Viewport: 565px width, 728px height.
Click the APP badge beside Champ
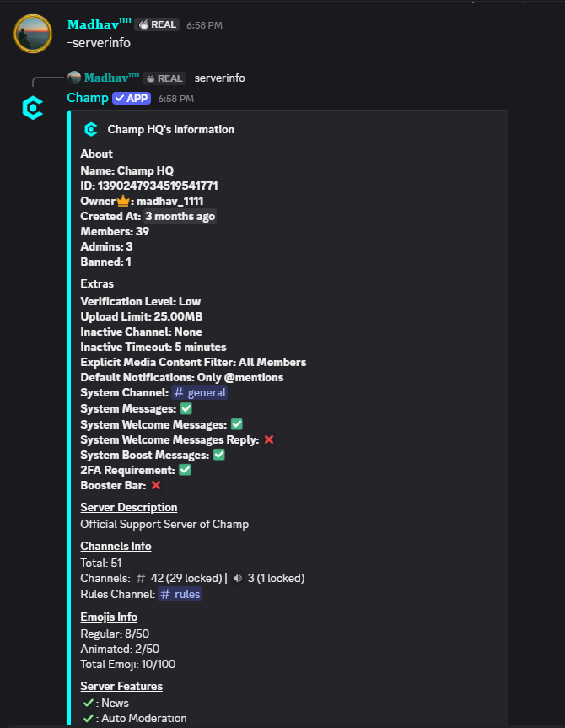[x=132, y=98]
